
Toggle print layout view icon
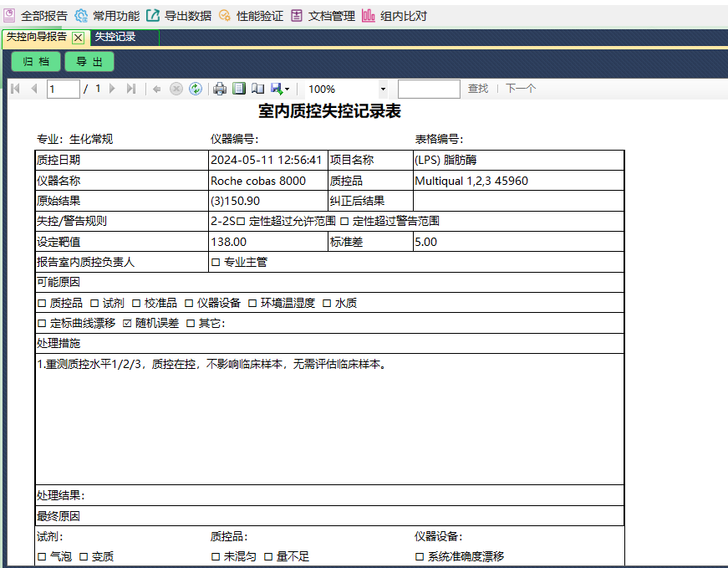click(239, 89)
